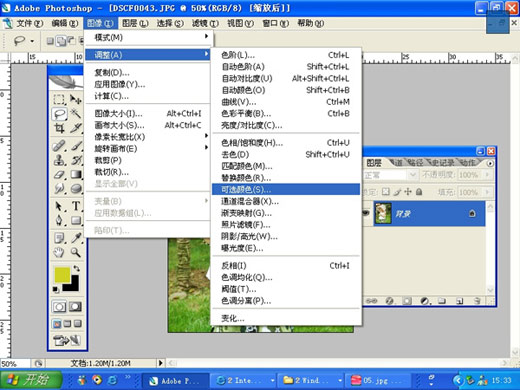Select the Clone Stamp tool
The width and height of the screenshot is (520, 390).
[x=59, y=160]
